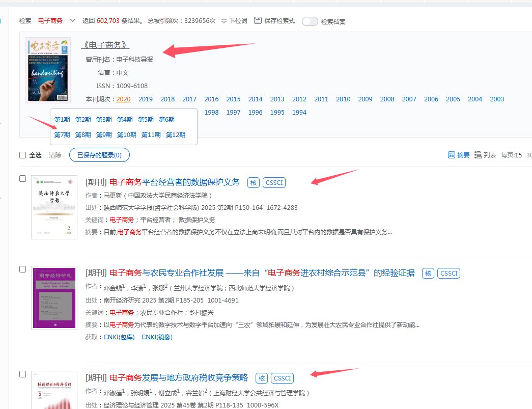Screen dimensions: 532x409
Task: Choose 第2期 from the issue list
Action: click(x=83, y=120)
